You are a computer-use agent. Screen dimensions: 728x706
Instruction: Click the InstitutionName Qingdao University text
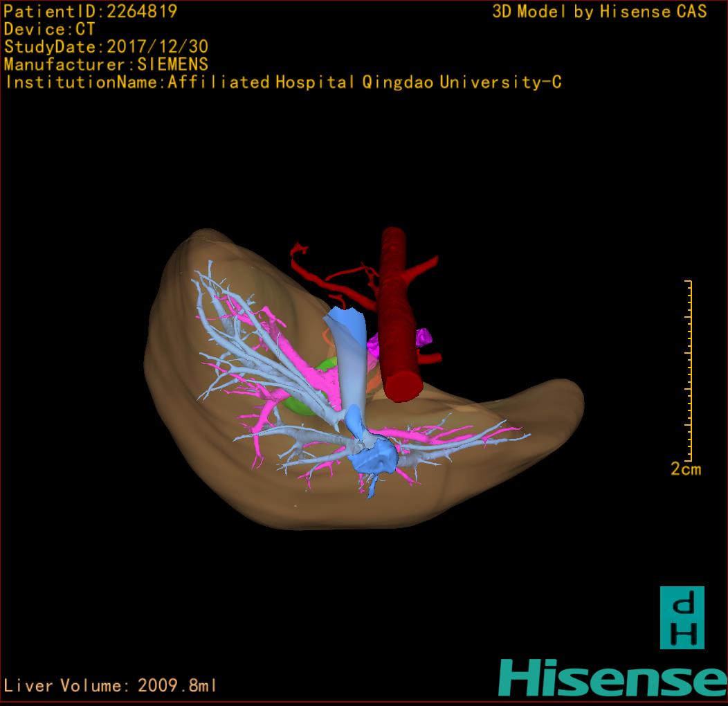point(283,82)
